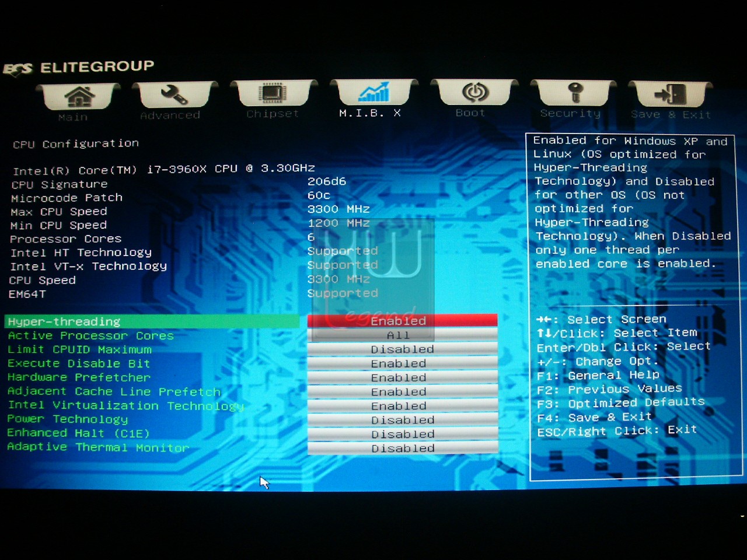Screen dimensions: 747x560
Task: Change Power Technology Disabled value
Action: pos(402,420)
